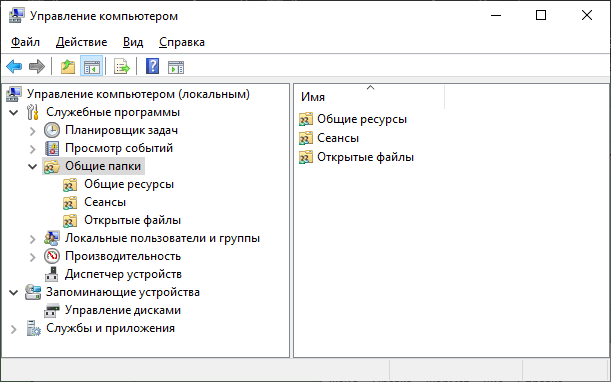Click the Export list toolbar icon
This screenshot has width=611, height=382.
tap(122, 67)
